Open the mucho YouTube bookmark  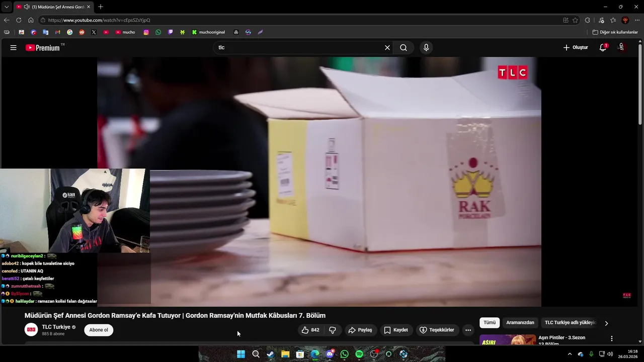point(125,32)
